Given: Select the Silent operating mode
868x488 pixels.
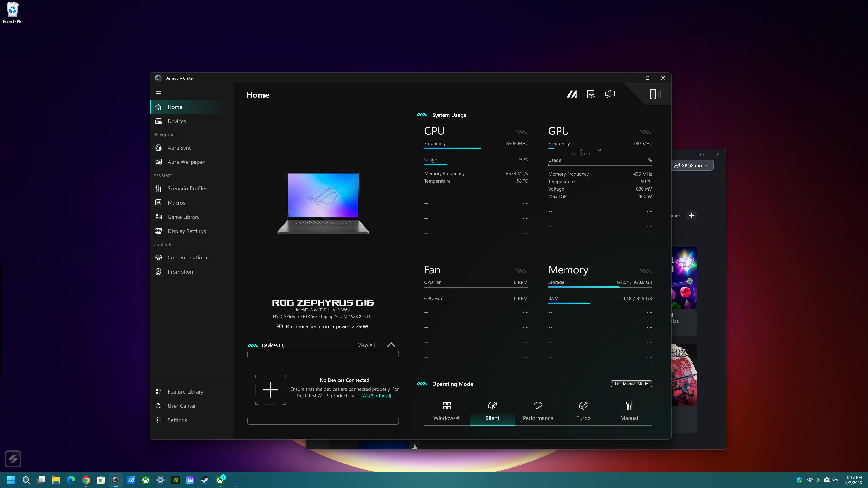Looking at the screenshot, I should click(x=492, y=411).
